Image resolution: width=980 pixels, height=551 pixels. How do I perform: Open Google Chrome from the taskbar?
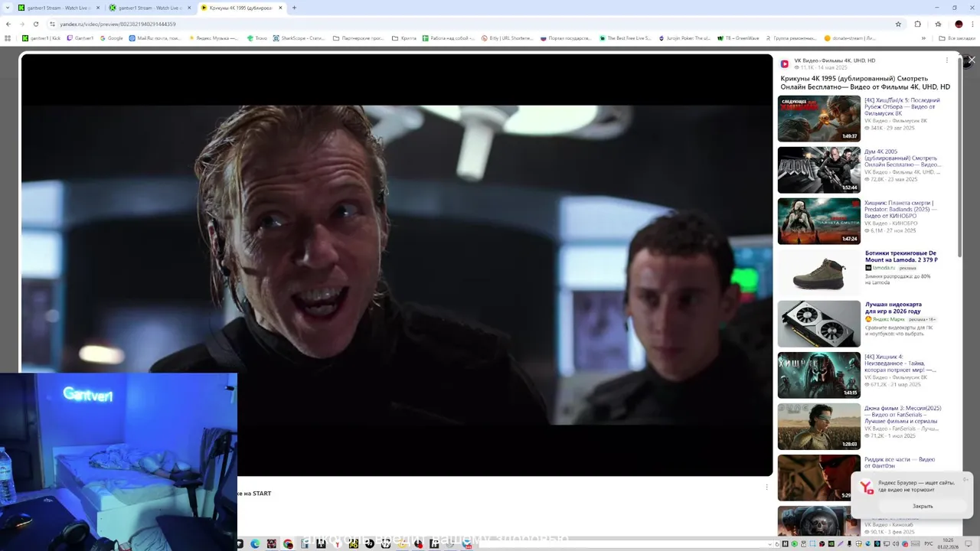click(x=288, y=544)
